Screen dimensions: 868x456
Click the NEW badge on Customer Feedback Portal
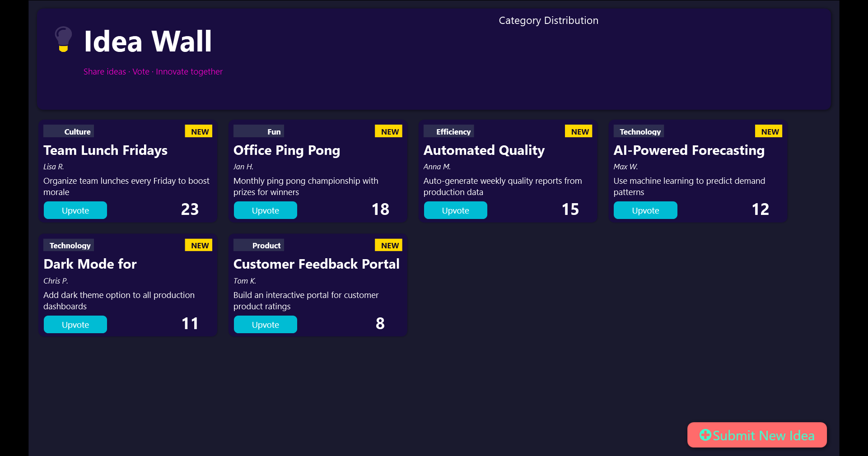(388, 245)
